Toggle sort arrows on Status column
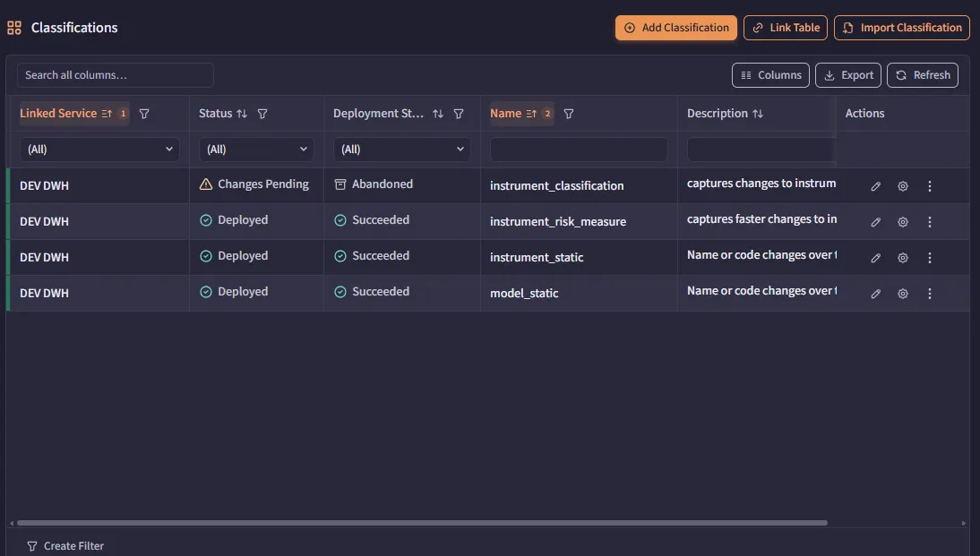The image size is (980, 556). (x=242, y=114)
